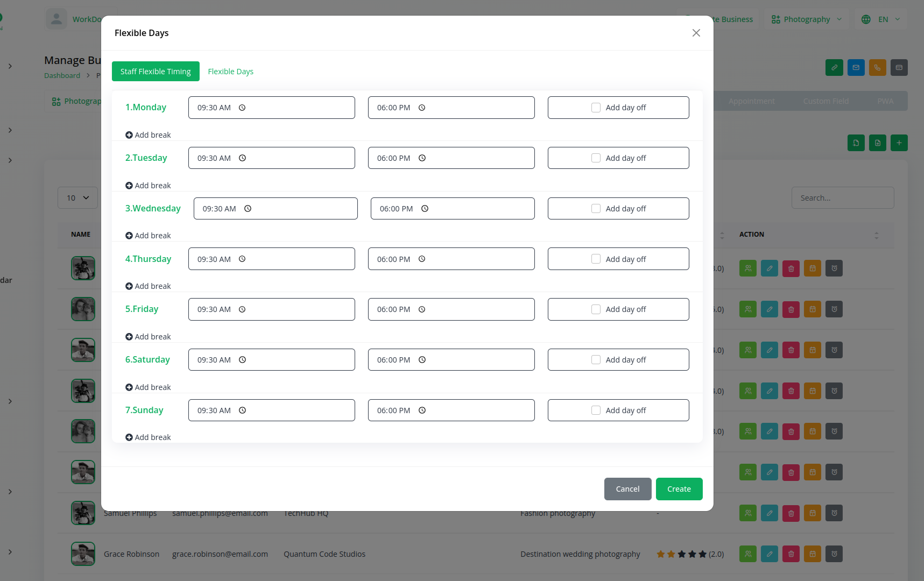Viewport: 924px width, 581px height.
Task: Click Samuel Phillips' edit pencil icon
Action: pyautogui.click(x=770, y=513)
